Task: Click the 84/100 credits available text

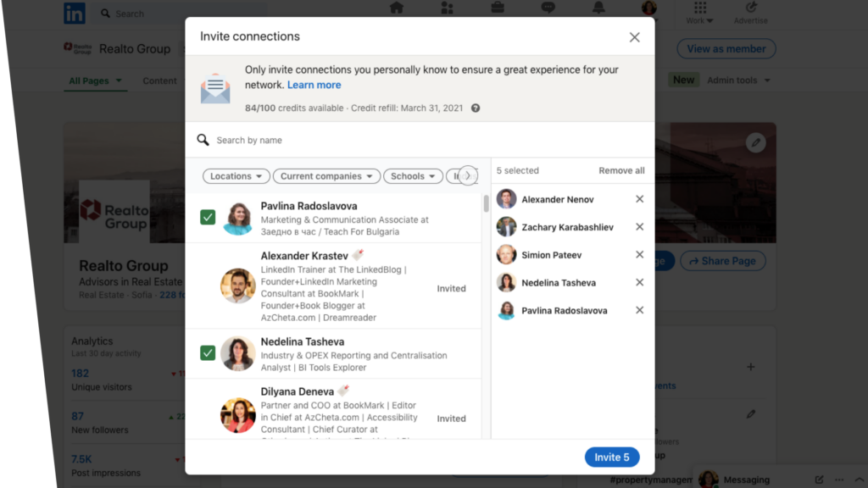Action: (x=294, y=108)
